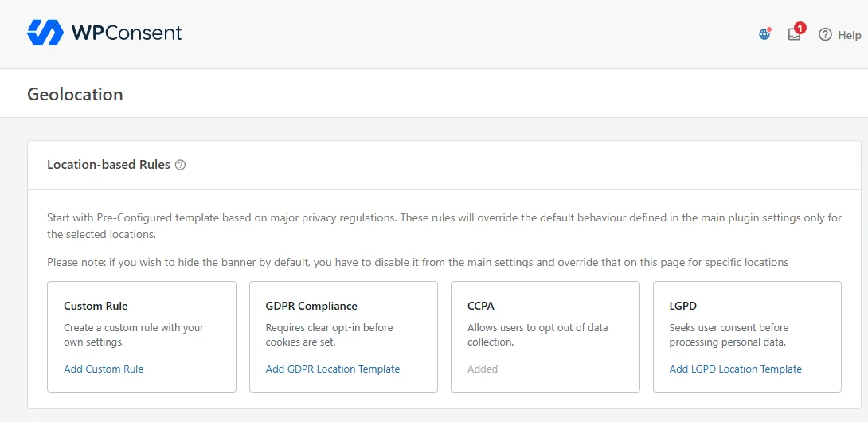The width and height of the screenshot is (868, 422).
Task: Click Add GDPR Location Template link
Action: [333, 369]
